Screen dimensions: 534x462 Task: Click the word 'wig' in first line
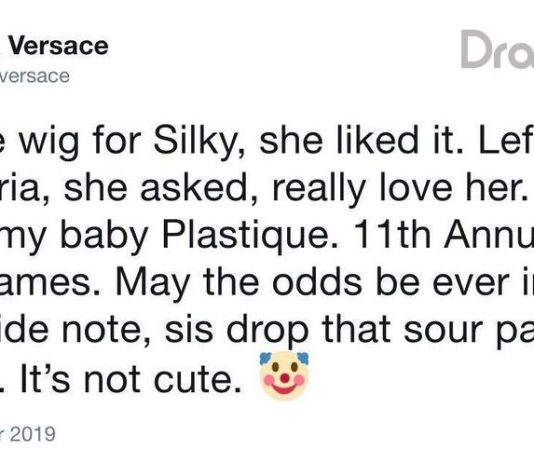[48, 142]
